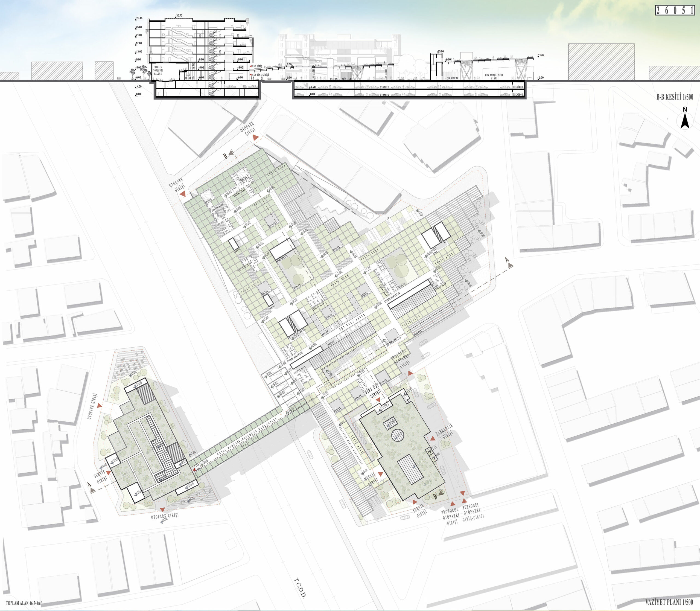Click the Toplam Alan 46.544m² text
Image resolution: width=700 pixels, height=611 pixels.
tap(24, 603)
